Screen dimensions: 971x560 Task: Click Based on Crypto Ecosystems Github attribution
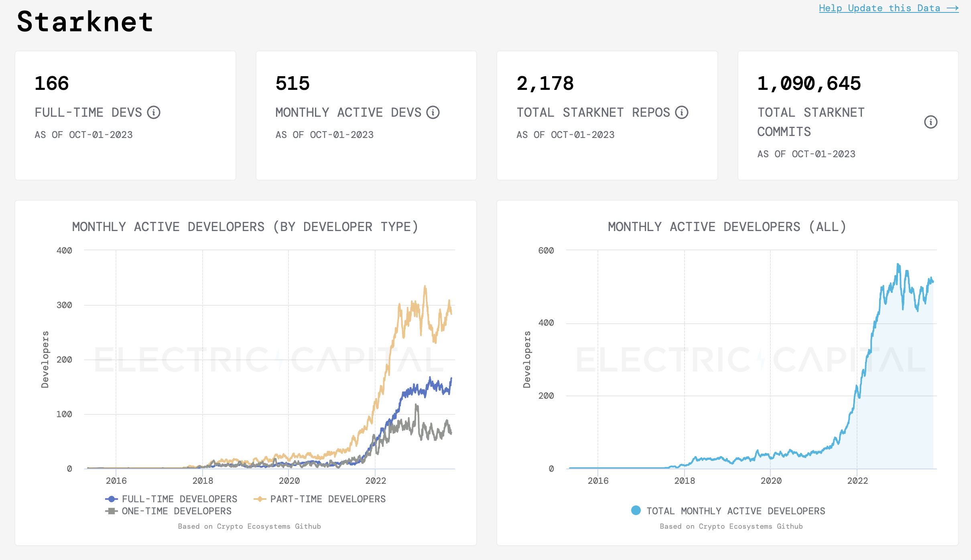[x=249, y=526]
